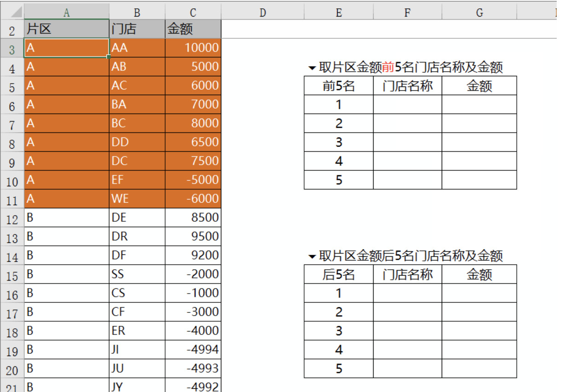The image size is (565, 392).
Task: Select row header 11
Action: (10, 197)
